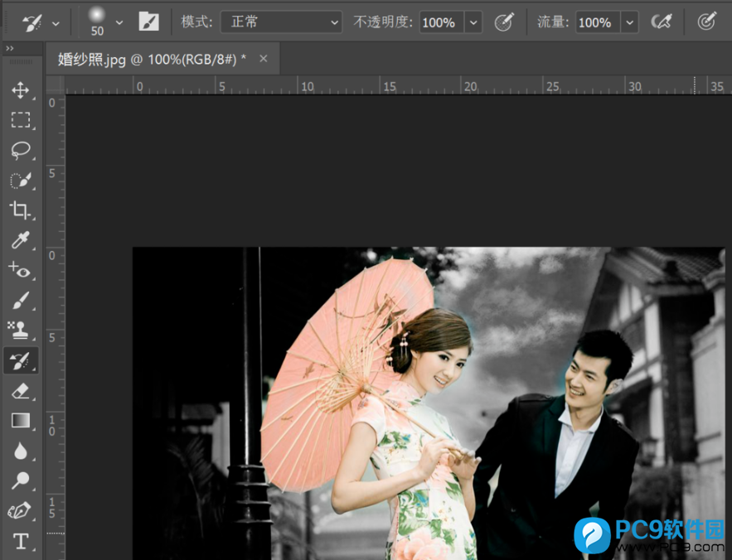Enable airbrush-style build-up effects
This screenshot has width=732, height=560.
tap(662, 22)
